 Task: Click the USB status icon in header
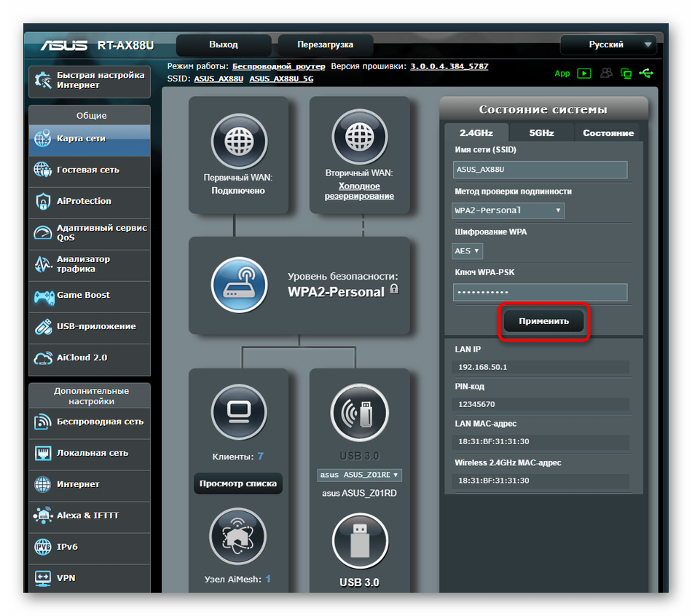(645, 73)
